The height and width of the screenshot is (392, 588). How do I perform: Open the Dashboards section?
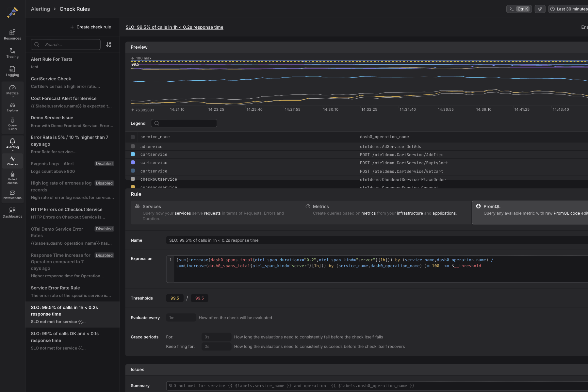click(x=12, y=213)
